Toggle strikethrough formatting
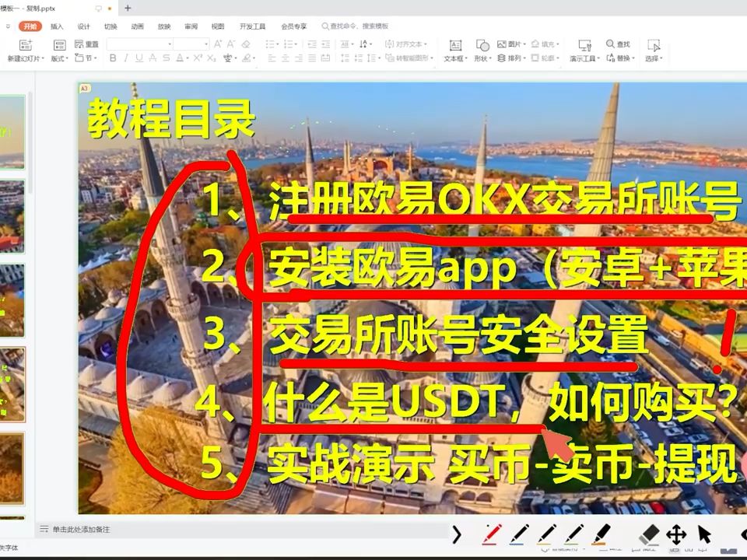 [x=166, y=58]
